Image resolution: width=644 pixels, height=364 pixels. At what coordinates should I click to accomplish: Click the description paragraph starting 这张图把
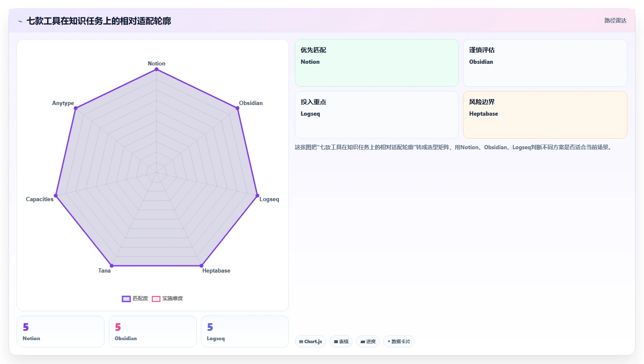[454, 147]
